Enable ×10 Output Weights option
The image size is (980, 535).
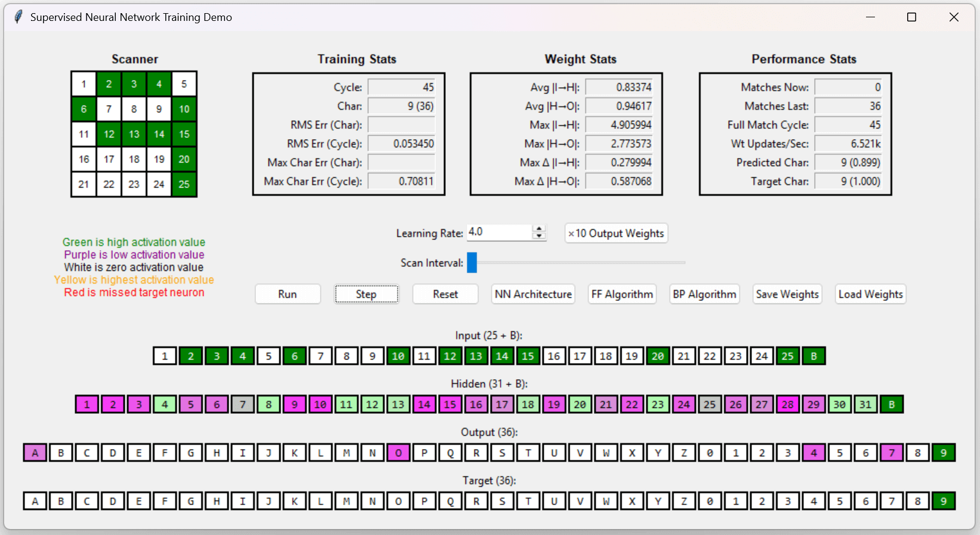616,233
